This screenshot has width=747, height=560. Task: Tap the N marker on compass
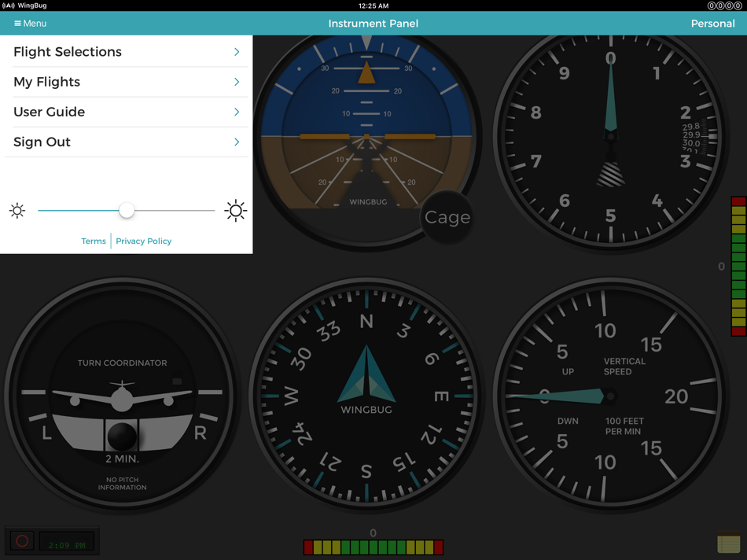(366, 321)
